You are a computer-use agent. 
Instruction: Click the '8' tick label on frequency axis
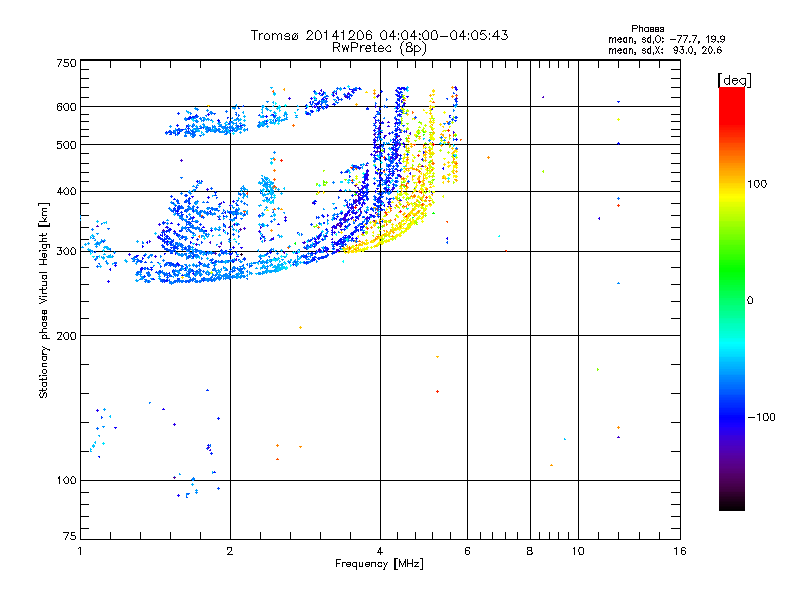coord(530,551)
